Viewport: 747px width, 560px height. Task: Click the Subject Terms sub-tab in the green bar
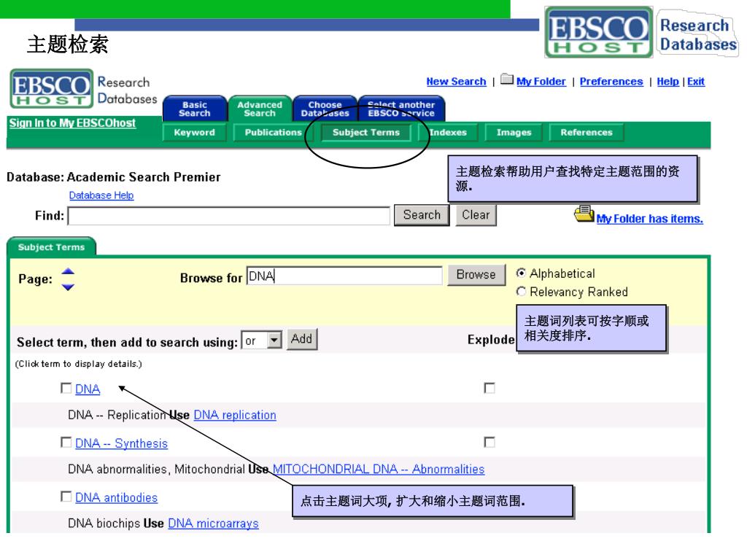(x=366, y=133)
